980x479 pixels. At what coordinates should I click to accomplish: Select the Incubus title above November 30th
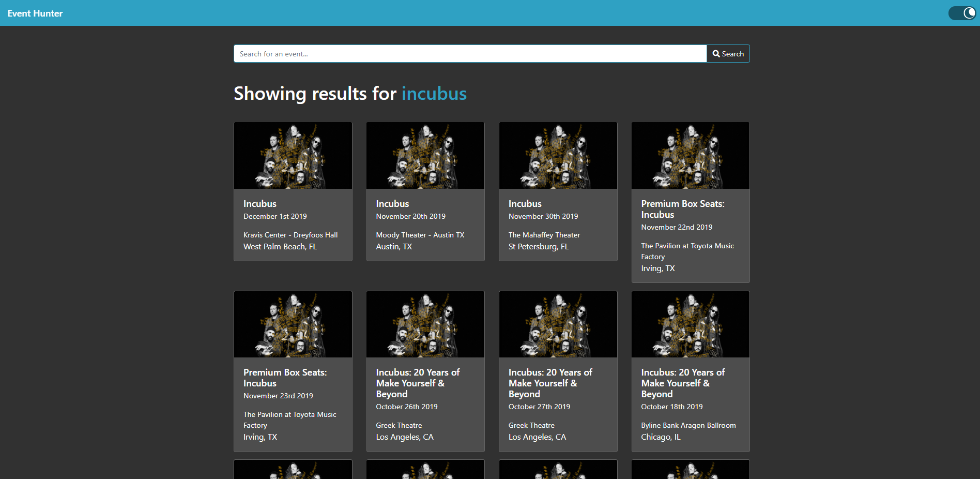[x=525, y=204]
